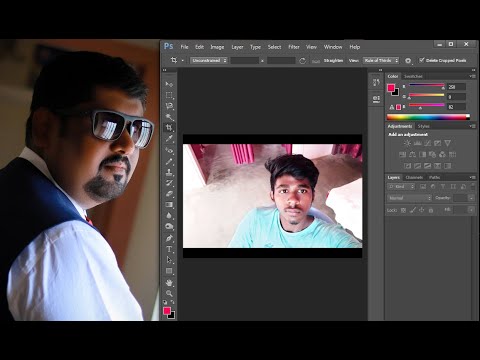
Task: Toggle lock image pixels brush icon
Action: coord(413,210)
